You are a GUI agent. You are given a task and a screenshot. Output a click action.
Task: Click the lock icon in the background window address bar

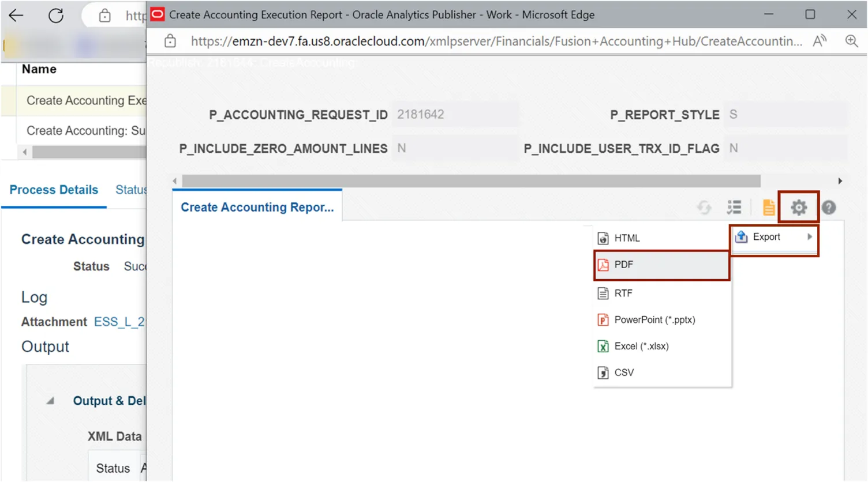104,16
